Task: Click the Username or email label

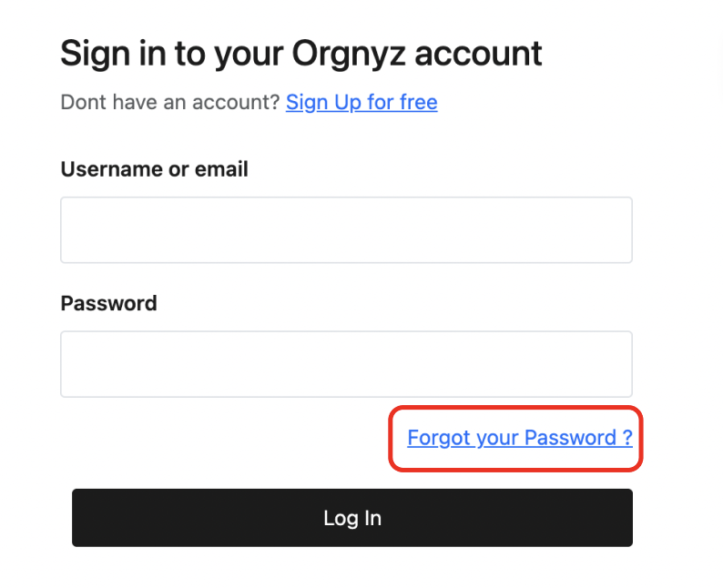Action: click(154, 169)
